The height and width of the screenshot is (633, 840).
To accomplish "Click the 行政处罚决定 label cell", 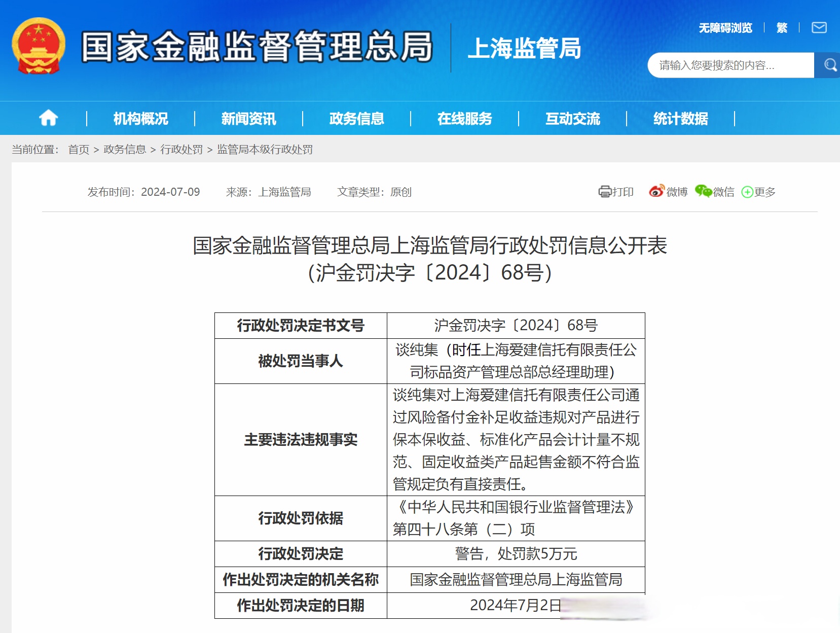I will (301, 554).
